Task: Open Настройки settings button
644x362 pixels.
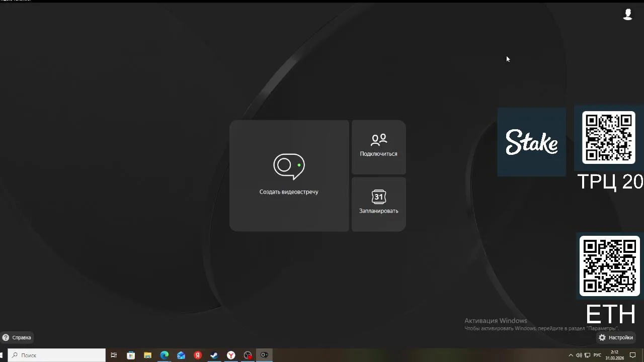Action: point(615,337)
